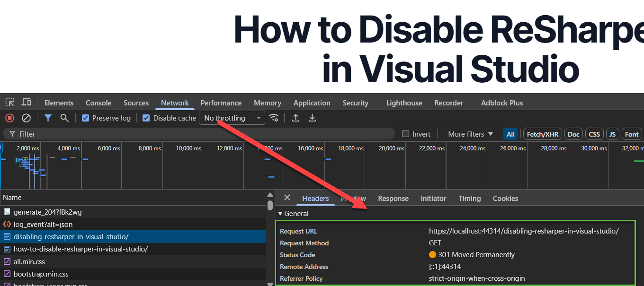Click the 2,000 ms timeline marker
Image resolution: width=644 pixels, height=286 pixels.
(28, 148)
